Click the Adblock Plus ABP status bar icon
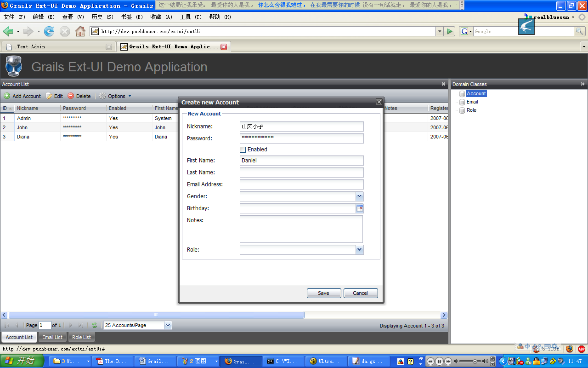588x368 pixels. [582, 349]
